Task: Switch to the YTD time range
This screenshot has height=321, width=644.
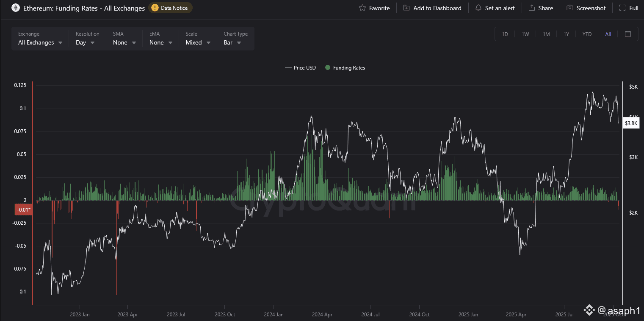Action: click(x=587, y=34)
